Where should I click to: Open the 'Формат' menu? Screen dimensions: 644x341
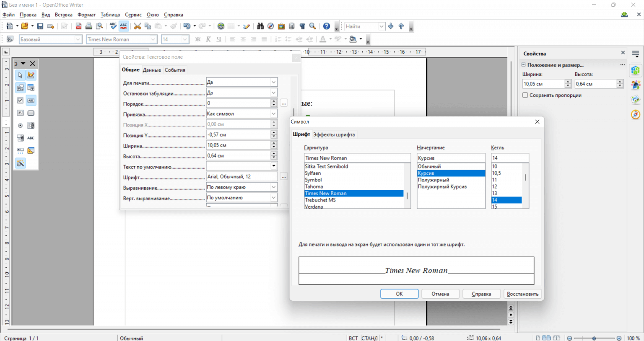86,15
